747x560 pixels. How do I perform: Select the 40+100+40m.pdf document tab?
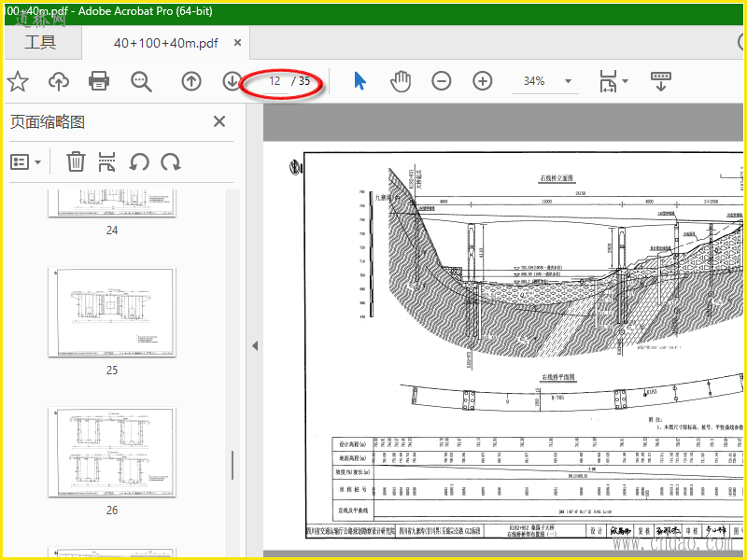click(x=165, y=43)
